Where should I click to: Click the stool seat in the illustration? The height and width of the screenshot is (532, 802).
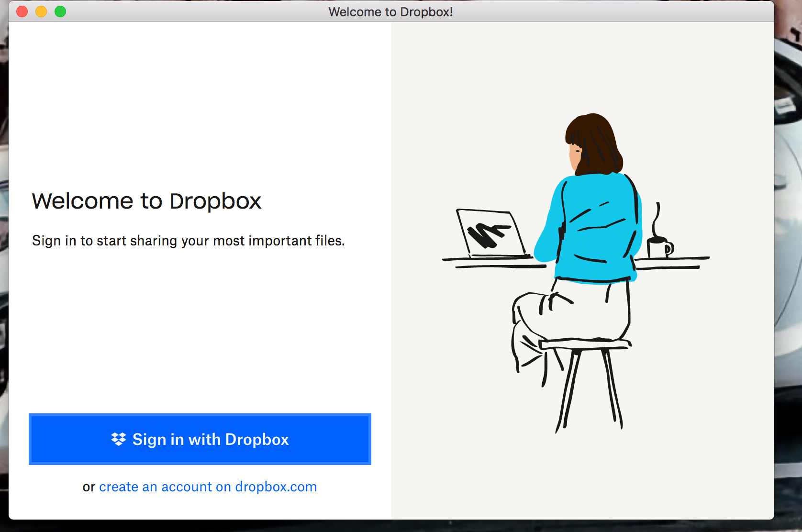point(584,344)
